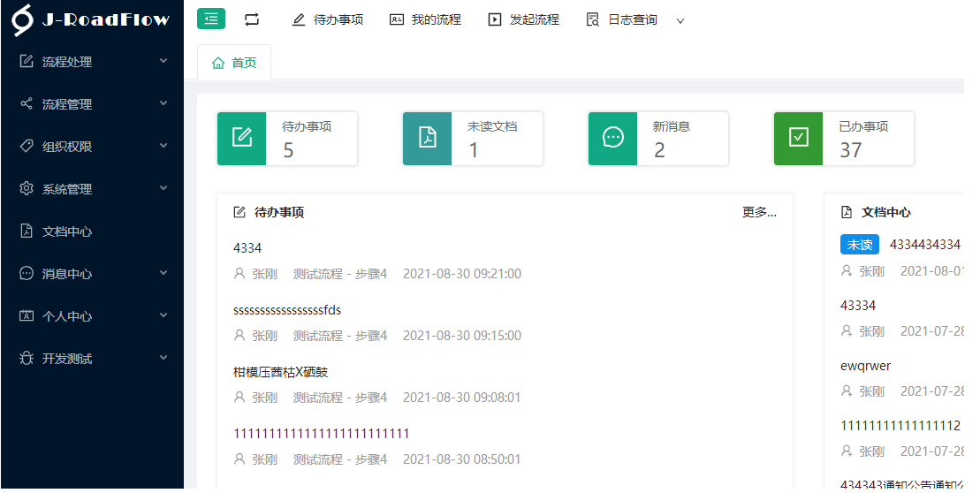Click 开发测试 bug icon in sidebar
980x493 pixels.
(27, 358)
